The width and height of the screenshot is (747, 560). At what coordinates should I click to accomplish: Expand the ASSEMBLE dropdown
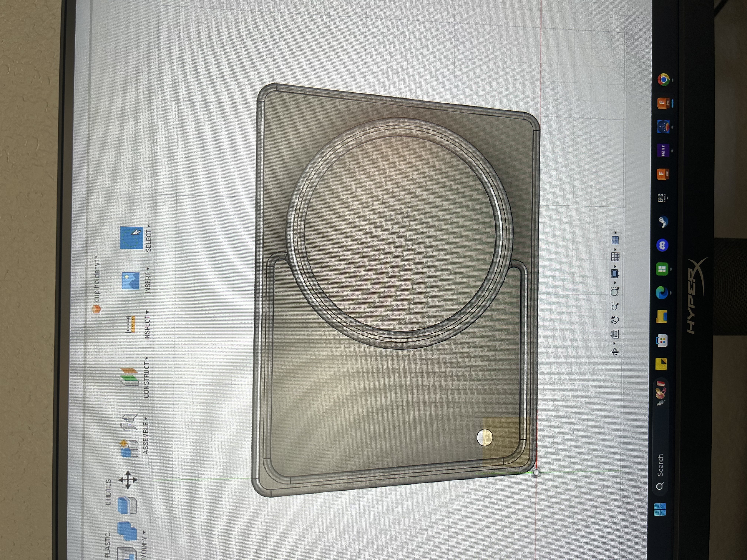coord(146,435)
